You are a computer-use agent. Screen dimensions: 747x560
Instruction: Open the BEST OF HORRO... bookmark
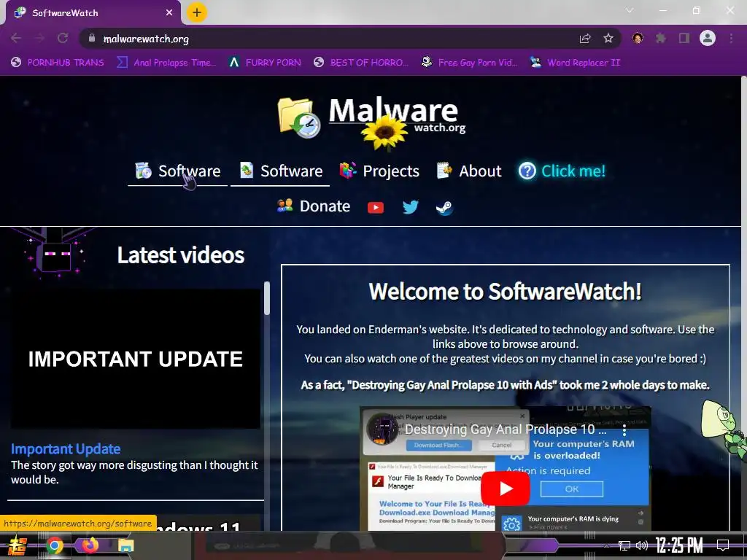(361, 63)
